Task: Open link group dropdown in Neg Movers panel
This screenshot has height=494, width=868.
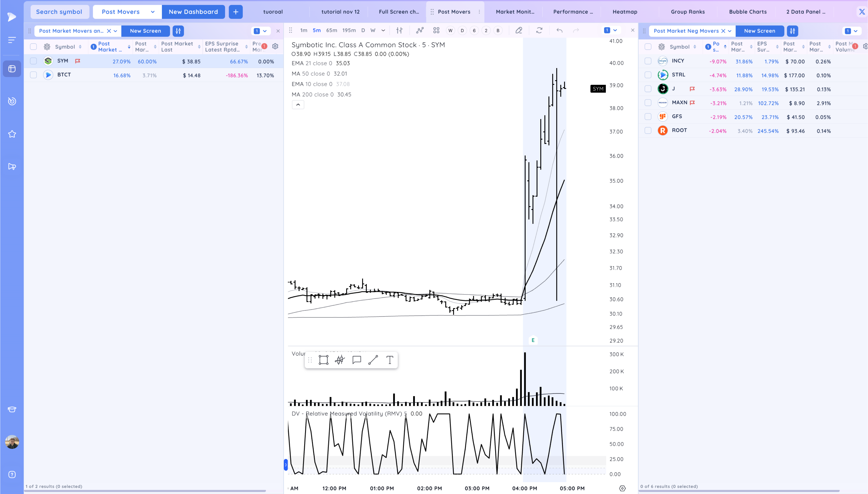Action: [852, 31]
